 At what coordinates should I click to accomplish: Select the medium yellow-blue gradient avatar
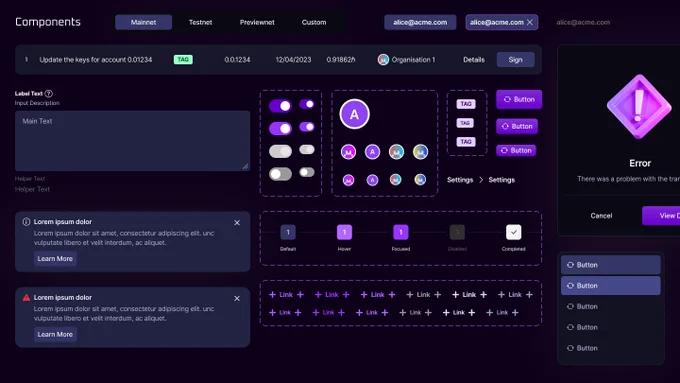pyautogui.click(x=420, y=152)
